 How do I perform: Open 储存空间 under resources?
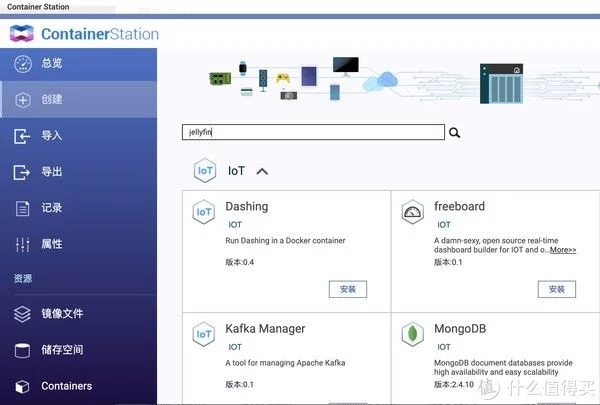coord(78,350)
